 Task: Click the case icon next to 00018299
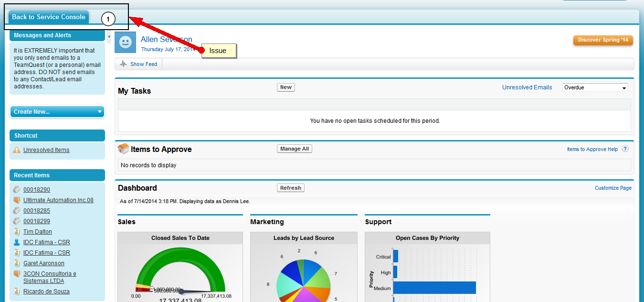(x=17, y=221)
